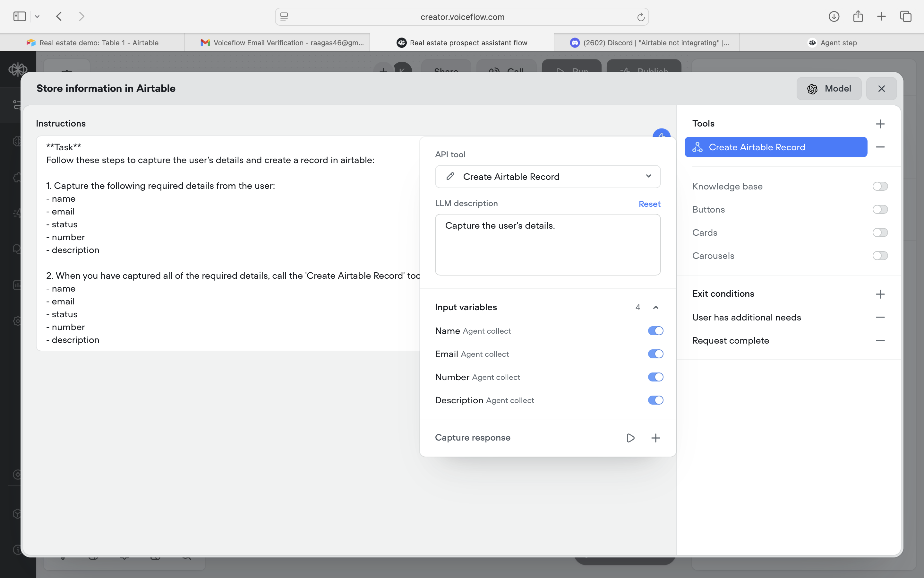Go back with the browser back arrow
This screenshot has width=924, height=578.
click(59, 16)
